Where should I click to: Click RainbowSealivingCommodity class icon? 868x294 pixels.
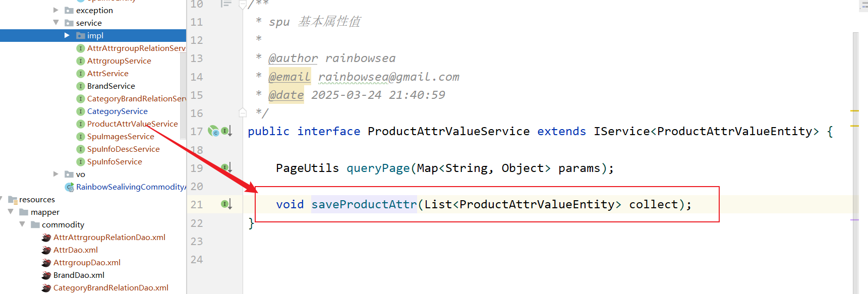coord(70,187)
